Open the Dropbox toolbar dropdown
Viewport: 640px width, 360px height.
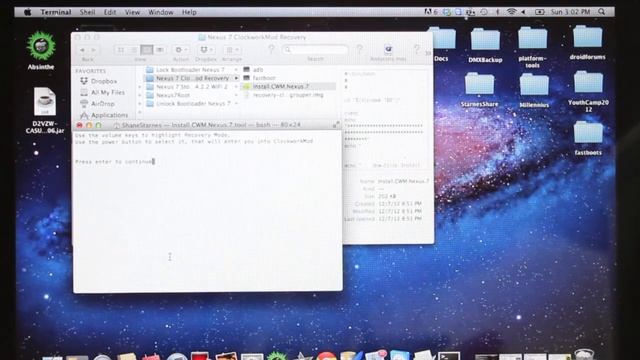[x=206, y=50]
